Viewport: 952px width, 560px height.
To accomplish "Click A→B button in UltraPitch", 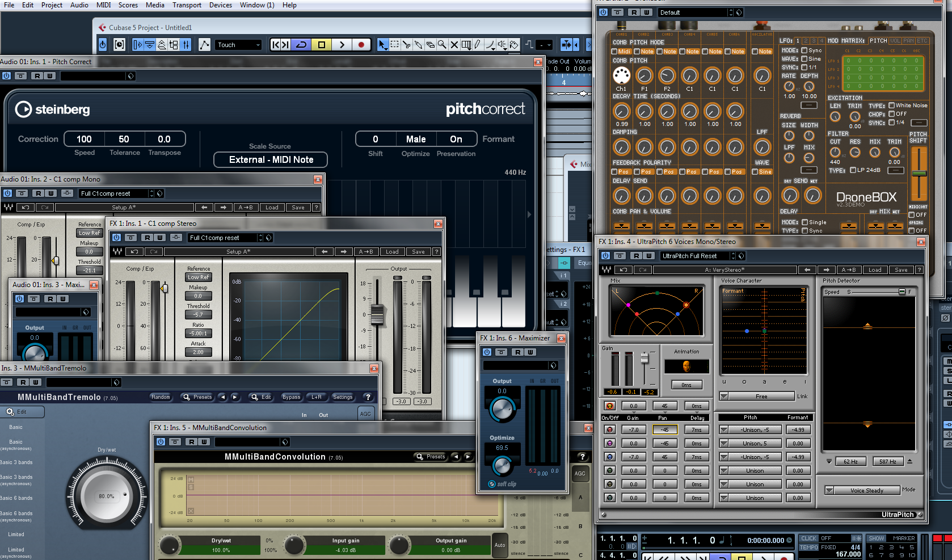I will click(x=848, y=270).
